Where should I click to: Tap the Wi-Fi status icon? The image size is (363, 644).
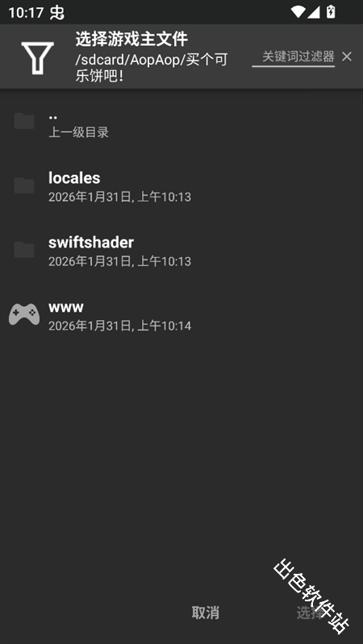point(298,12)
